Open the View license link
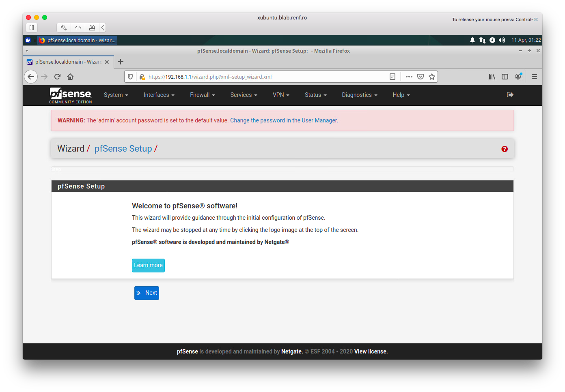 [371, 351]
